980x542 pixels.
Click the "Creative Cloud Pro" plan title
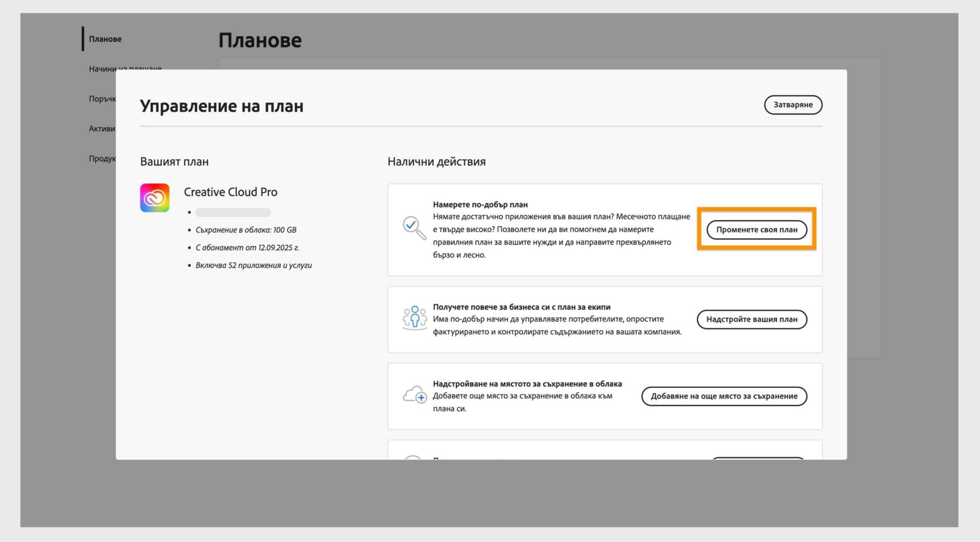230,192
